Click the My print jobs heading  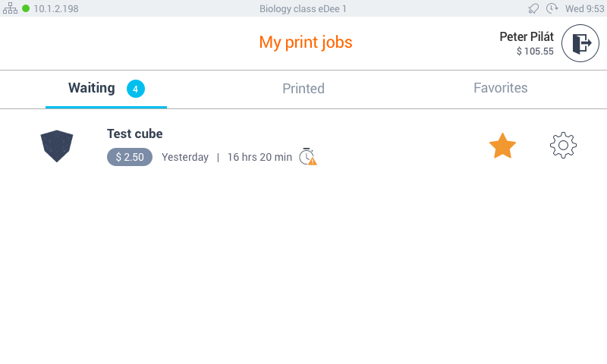point(306,42)
